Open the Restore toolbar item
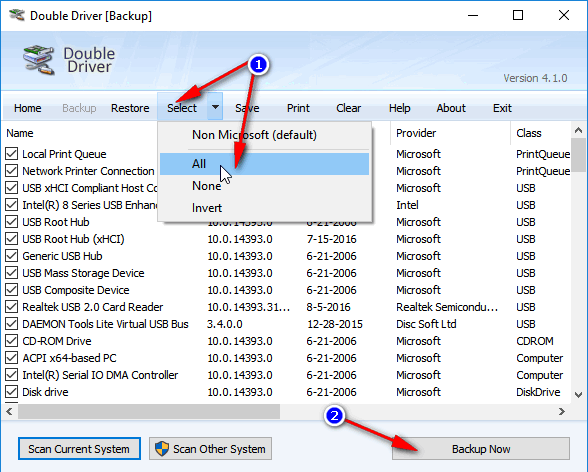The width and height of the screenshot is (588, 472). (130, 108)
